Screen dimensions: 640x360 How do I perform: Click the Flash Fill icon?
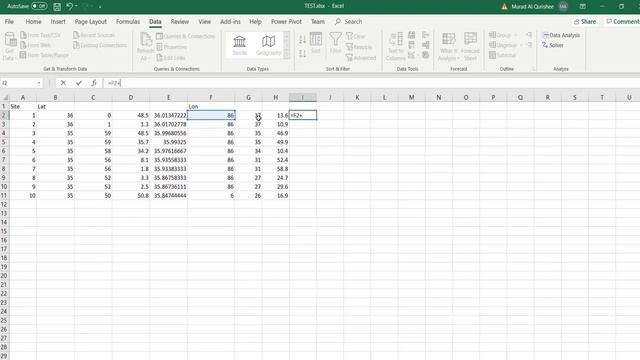pyautogui.click(x=411, y=35)
